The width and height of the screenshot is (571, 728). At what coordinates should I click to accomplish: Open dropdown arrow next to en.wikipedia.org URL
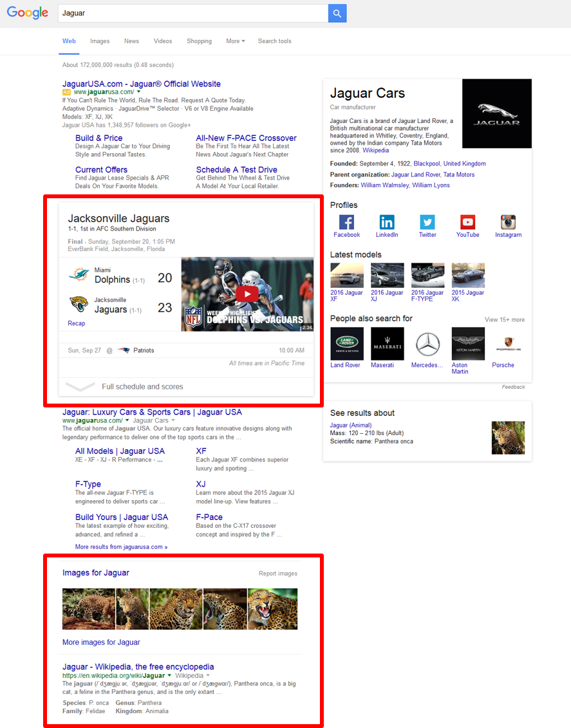click(x=169, y=676)
